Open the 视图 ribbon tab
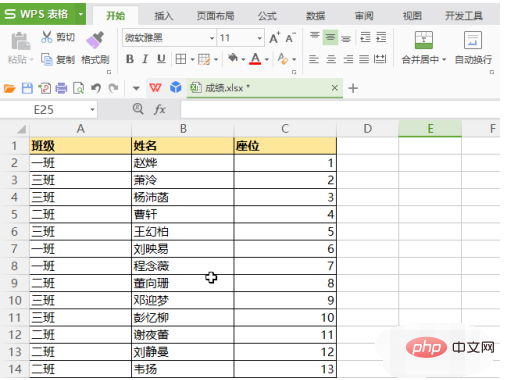Viewport: 505px width, 380px height. (x=412, y=16)
